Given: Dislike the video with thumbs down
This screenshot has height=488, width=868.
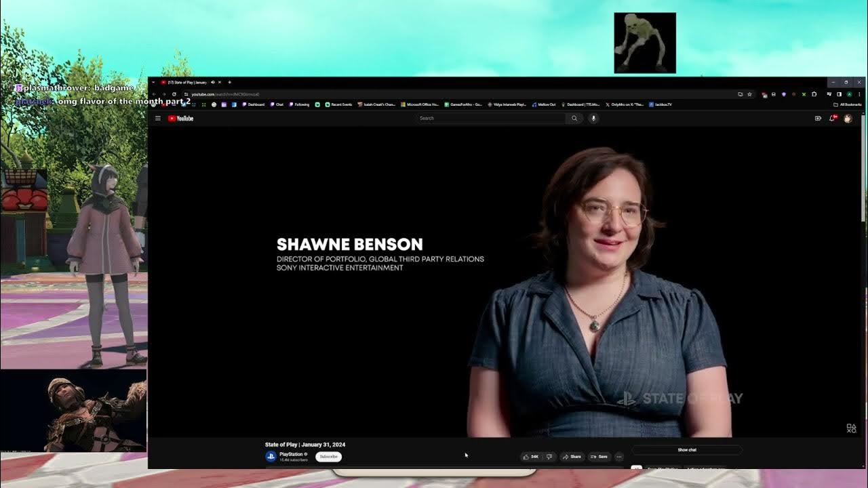Looking at the screenshot, I should click(x=550, y=457).
